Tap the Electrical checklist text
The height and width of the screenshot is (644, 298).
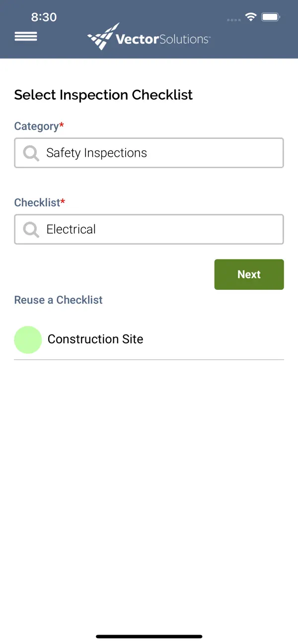tap(71, 229)
